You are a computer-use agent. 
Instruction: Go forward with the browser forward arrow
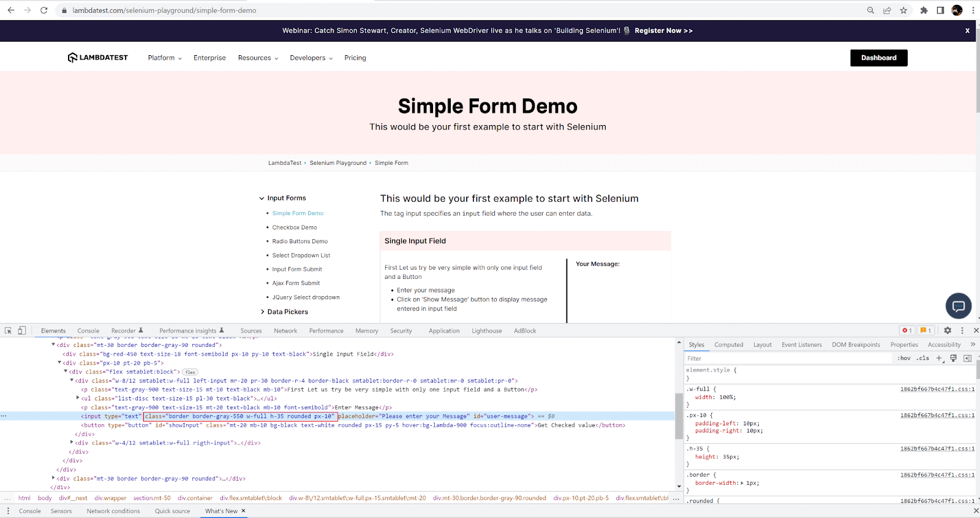(27, 10)
